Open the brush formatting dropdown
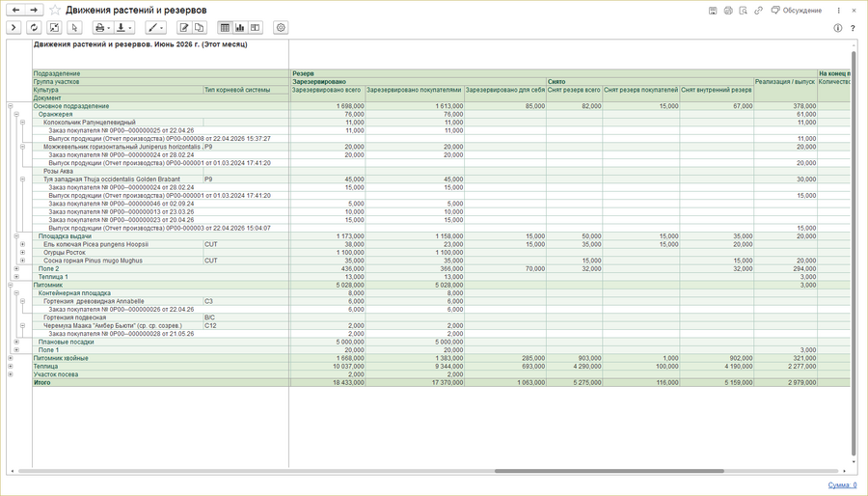868x496 pixels. (155, 28)
